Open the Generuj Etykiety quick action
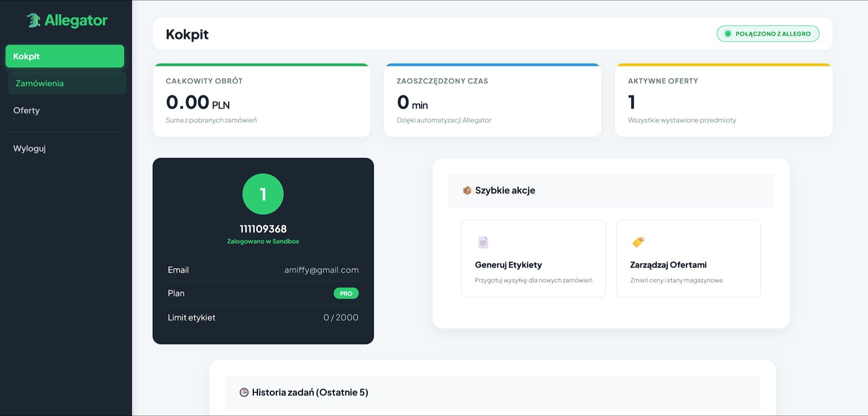The height and width of the screenshot is (416, 868). 533,258
